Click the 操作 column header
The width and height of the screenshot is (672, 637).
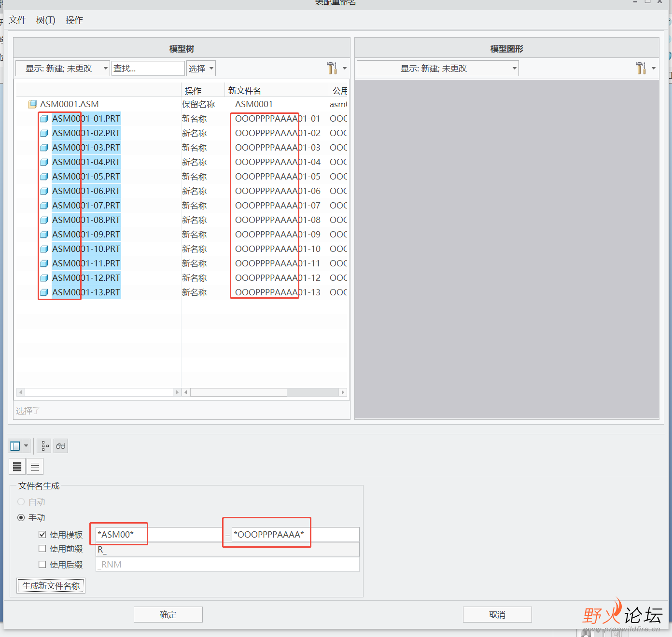tap(203, 90)
